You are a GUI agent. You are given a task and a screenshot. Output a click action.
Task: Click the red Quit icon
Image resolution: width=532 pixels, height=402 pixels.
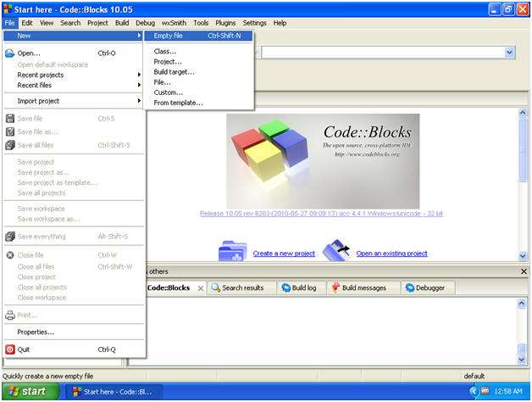10,349
